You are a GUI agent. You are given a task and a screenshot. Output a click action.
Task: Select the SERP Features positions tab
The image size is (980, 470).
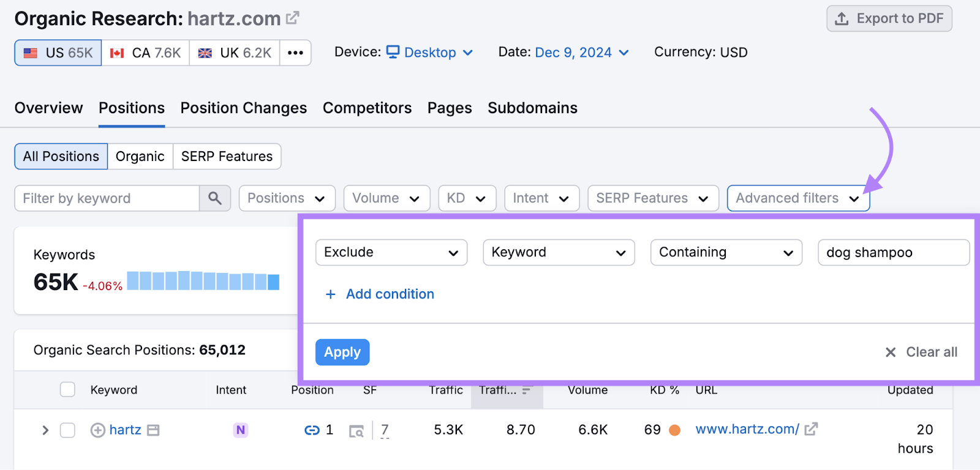(227, 157)
